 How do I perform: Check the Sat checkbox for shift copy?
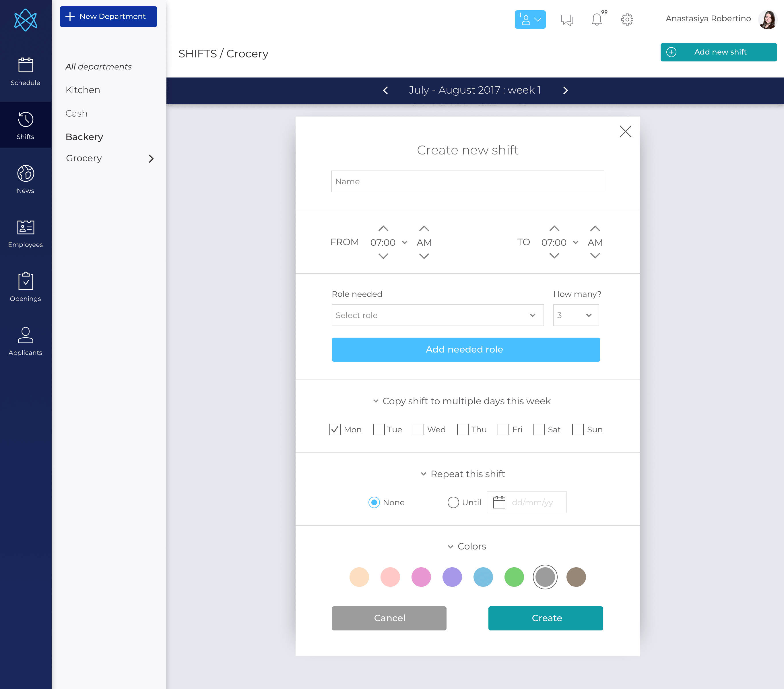(x=539, y=430)
